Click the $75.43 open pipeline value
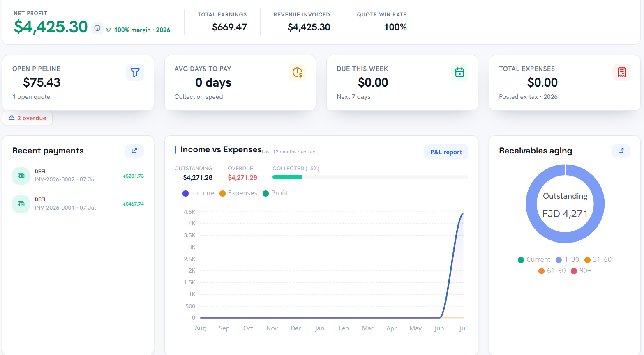Viewport: 644px width, 355px height. 42,82
